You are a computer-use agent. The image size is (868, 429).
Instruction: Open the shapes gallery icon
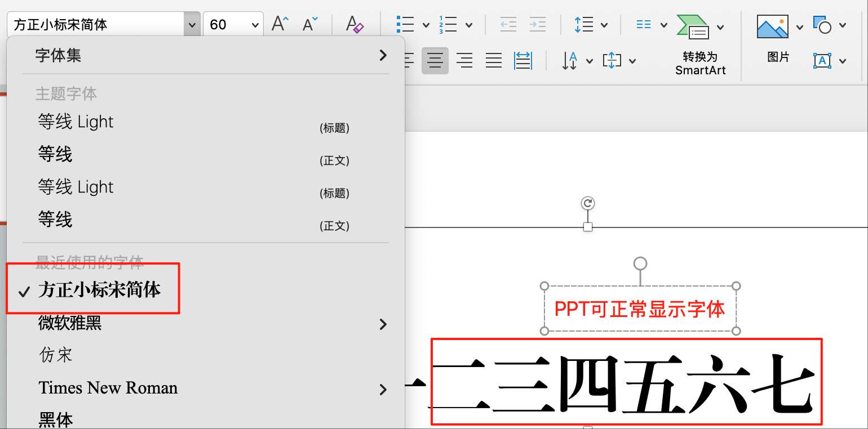[822, 24]
